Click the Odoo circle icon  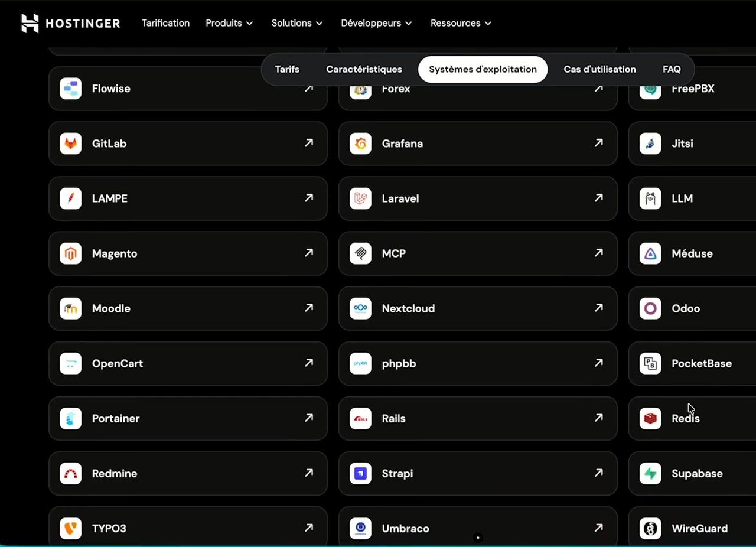coord(650,308)
